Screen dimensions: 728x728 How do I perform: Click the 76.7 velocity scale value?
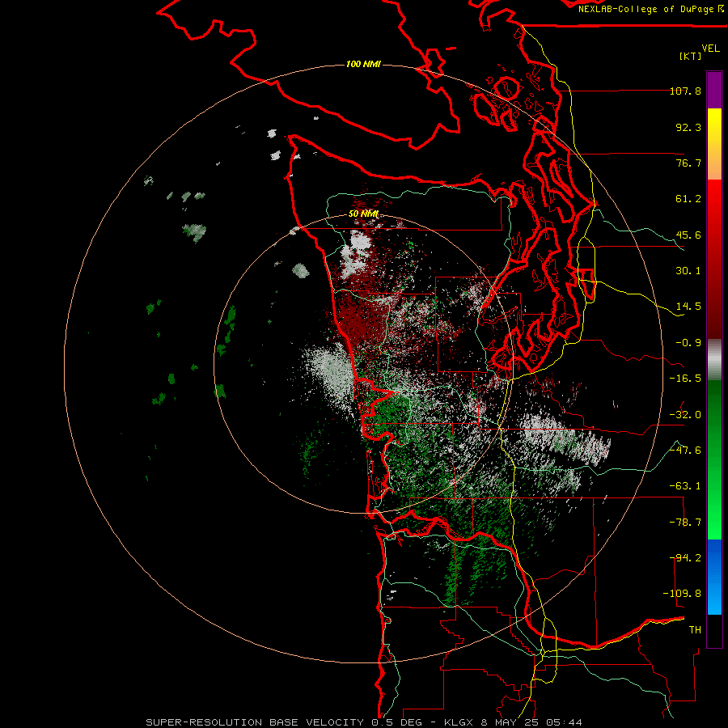688,163
